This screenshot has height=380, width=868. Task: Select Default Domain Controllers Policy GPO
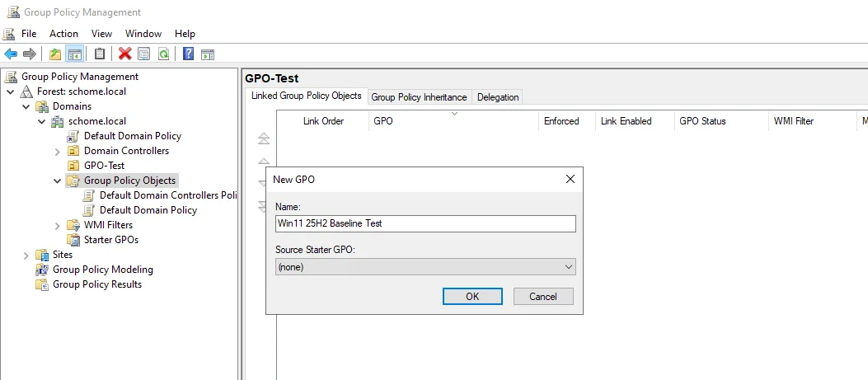pyautogui.click(x=167, y=195)
